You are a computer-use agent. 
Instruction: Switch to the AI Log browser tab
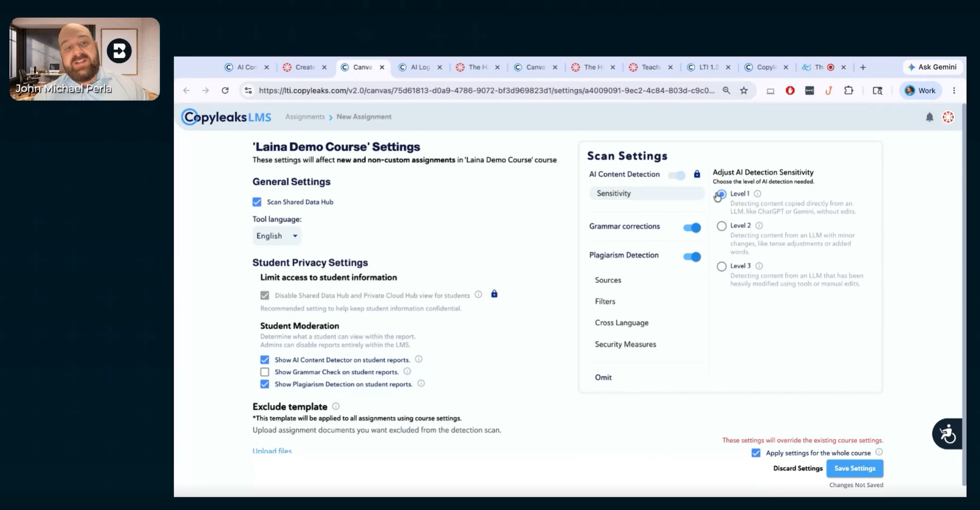[420, 67]
